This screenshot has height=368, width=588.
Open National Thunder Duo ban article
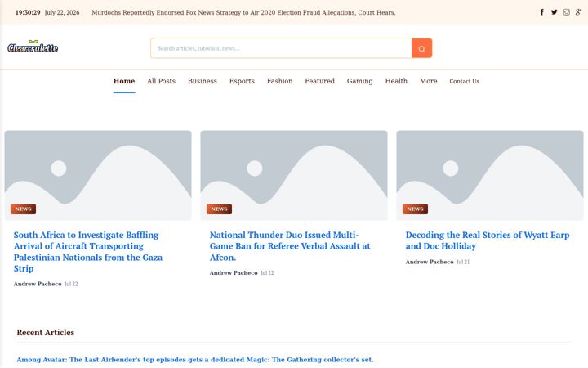coord(290,246)
